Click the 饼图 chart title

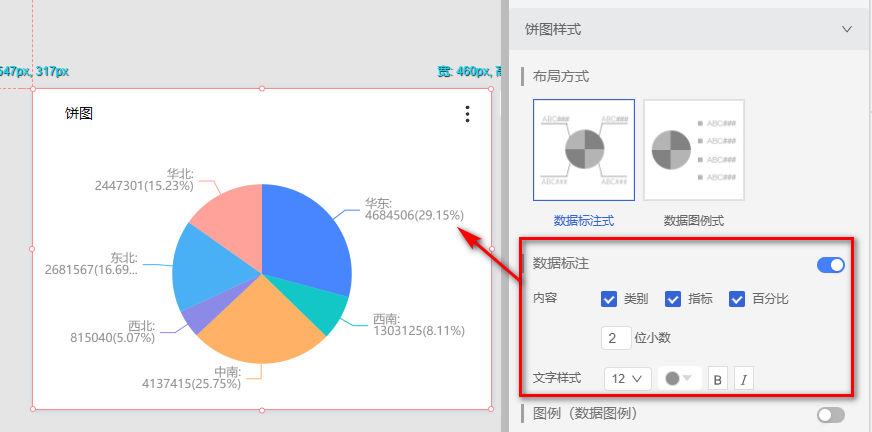point(79,114)
